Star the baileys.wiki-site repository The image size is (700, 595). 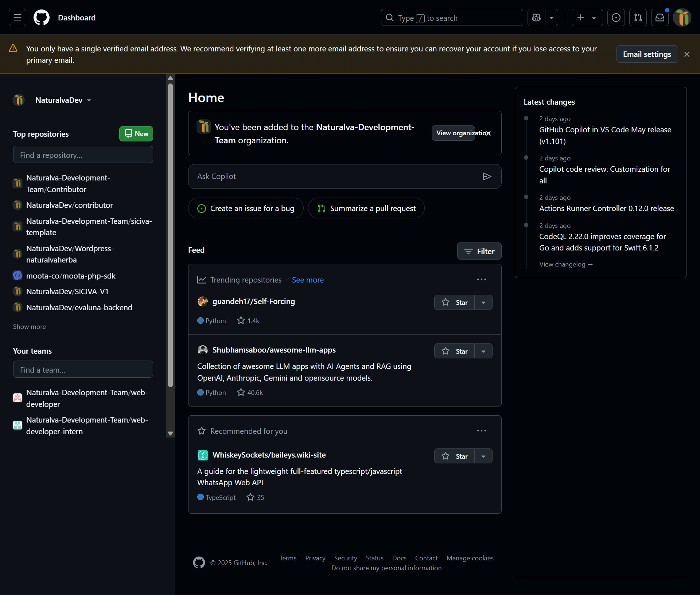click(x=454, y=456)
